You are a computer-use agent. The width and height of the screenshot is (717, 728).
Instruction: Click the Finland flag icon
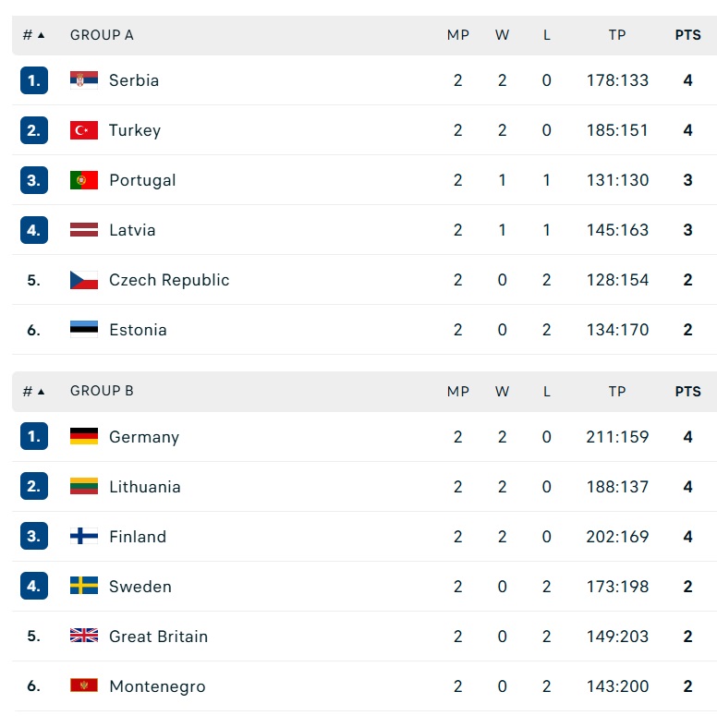[x=84, y=536]
